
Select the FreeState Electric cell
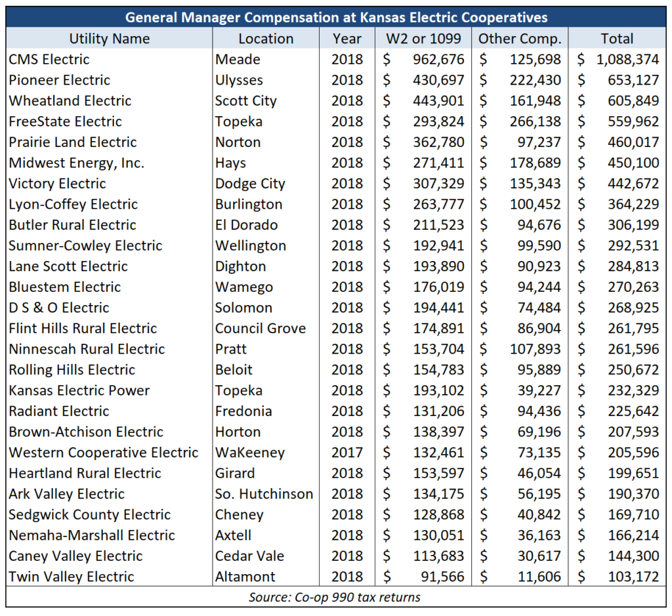pos(66,121)
